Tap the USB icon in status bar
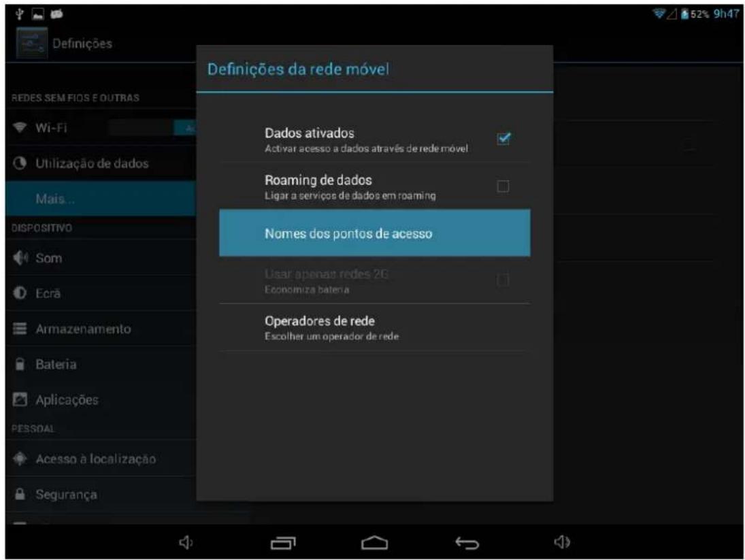Image resolution: width=745 pixels, height=560 pixels. click(20, 14)
